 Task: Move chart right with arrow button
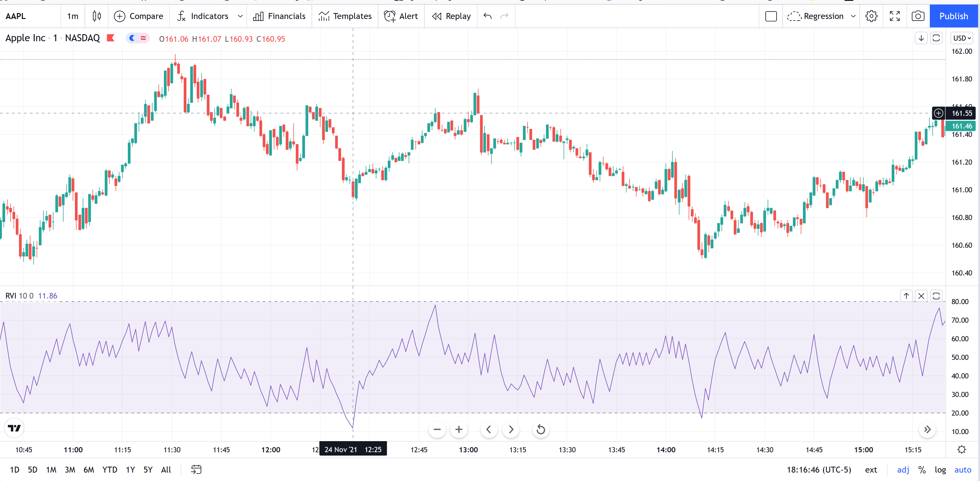click(511, 429)
